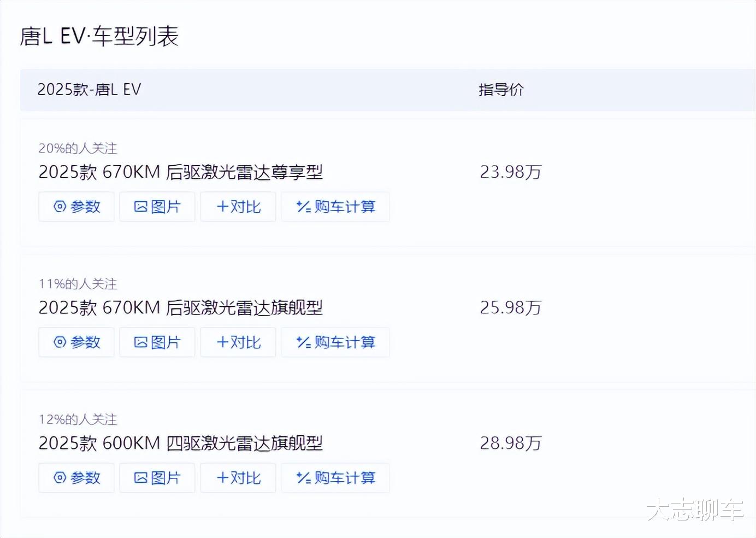Add 600KM 四驱旗舰型 to 对比

238,478
